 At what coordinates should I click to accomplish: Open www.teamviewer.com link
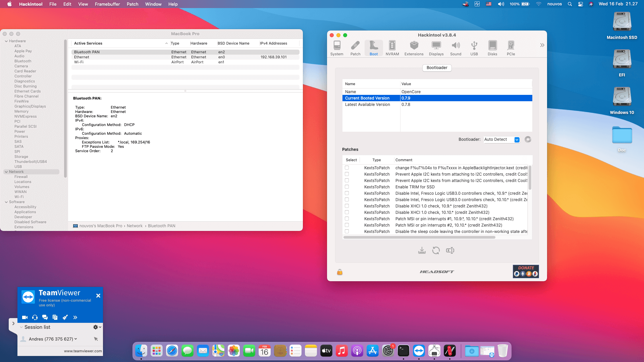click(83, 351)
